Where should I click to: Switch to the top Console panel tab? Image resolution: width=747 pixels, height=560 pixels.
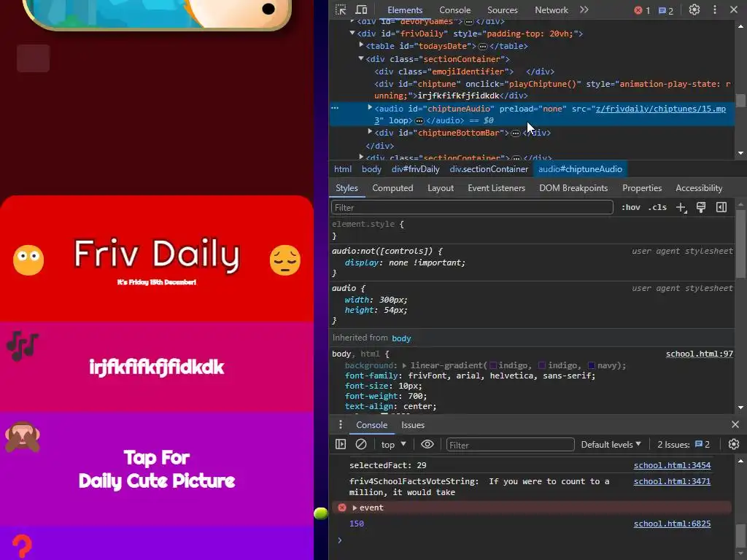pyautogui.click(x=454, y=10)
